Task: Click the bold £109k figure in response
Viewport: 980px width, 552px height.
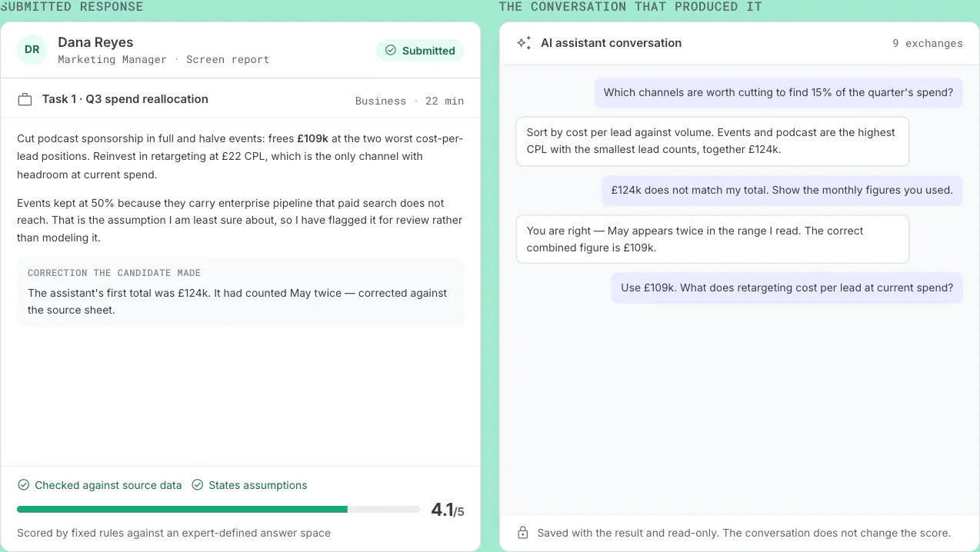Action: [312, 138]
